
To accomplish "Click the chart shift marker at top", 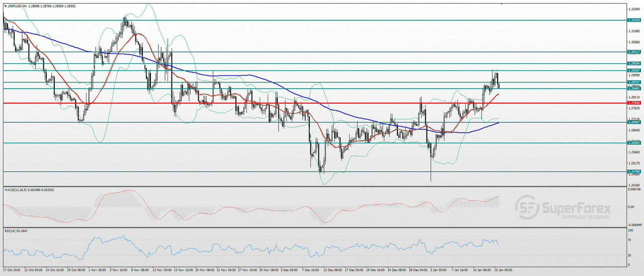I will pos(501,3).
